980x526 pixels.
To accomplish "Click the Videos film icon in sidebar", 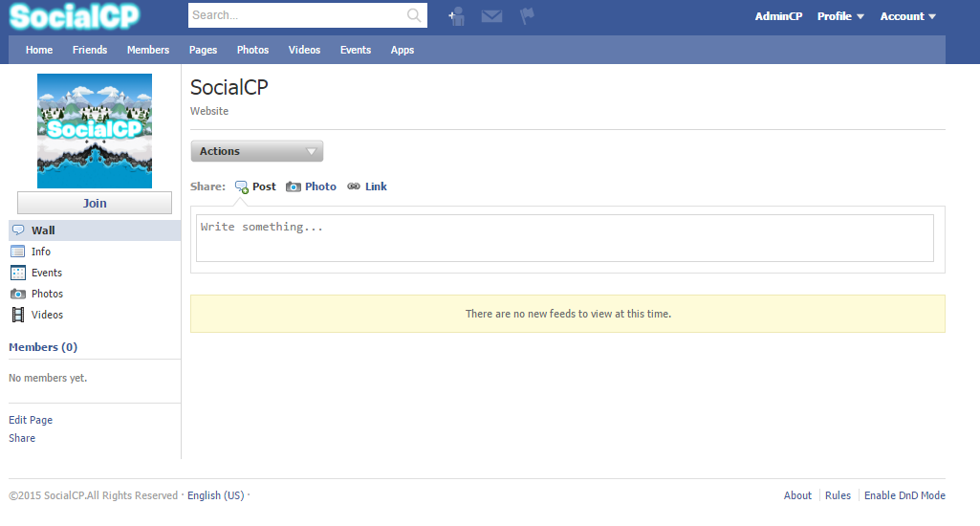I will click(18, 315).
